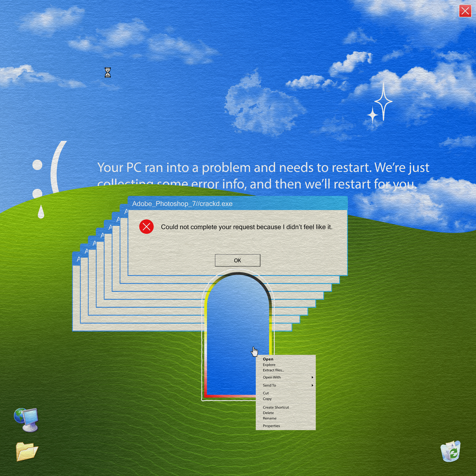Click the error message text in dialog
The width and height of the screenshot is (476, 476).
point(247,227)
